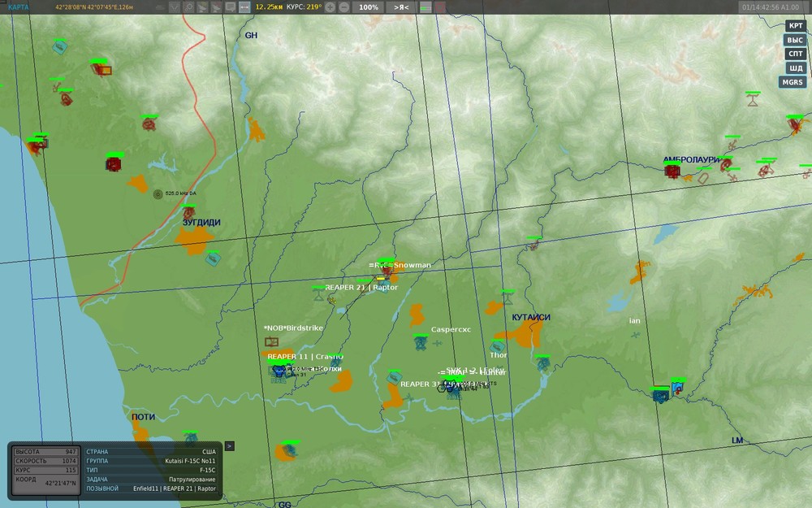Click the green bars toolbar icon
812x508 pixels.
pos(425,7)
